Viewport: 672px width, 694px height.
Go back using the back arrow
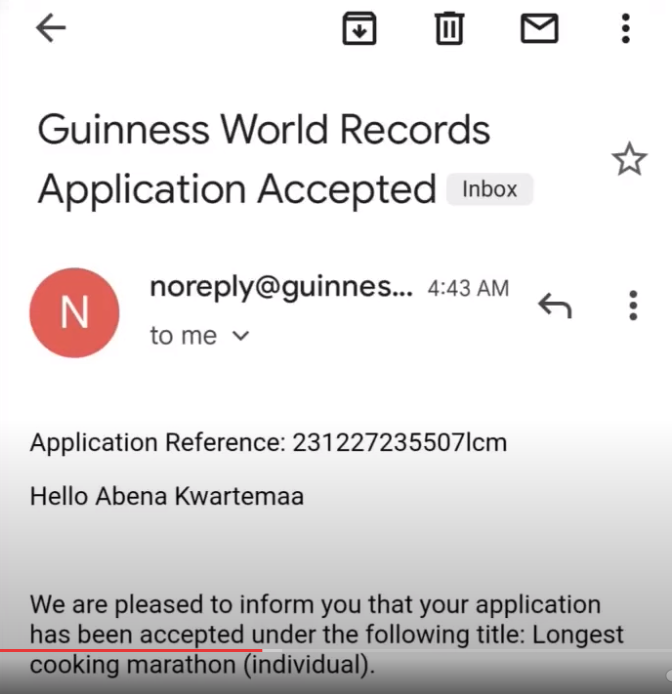50,29
